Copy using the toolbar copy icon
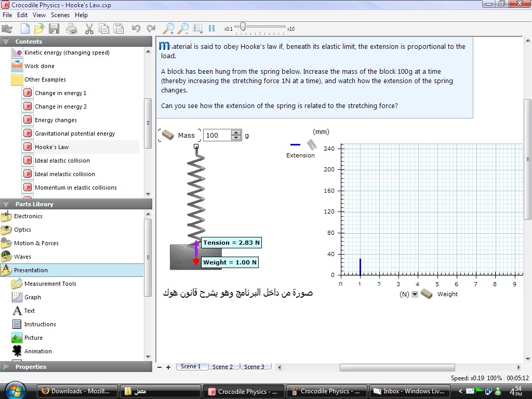532x399 pixels. 104,29
